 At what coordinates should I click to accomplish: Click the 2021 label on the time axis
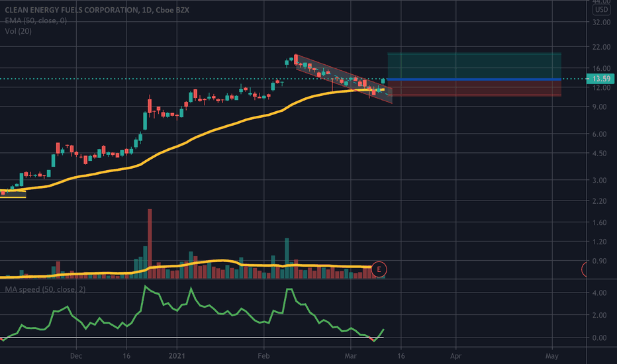click(x=177, y=356)
